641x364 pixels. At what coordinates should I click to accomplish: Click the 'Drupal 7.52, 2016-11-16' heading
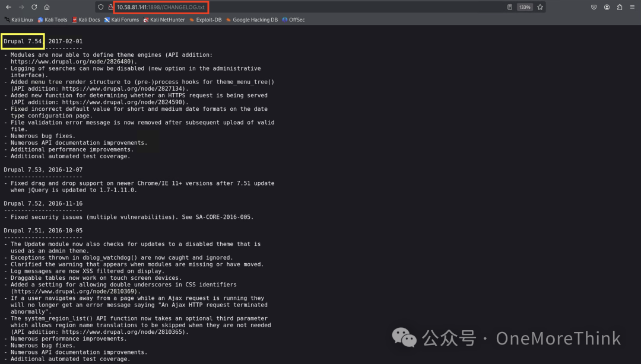(x=43, y=203)
